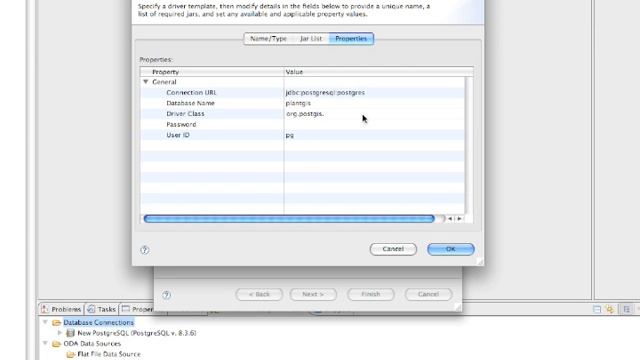The image size is (640, 360).
Task: Collapse the ODA Data Sources tree node
Action: pos(45,343)
